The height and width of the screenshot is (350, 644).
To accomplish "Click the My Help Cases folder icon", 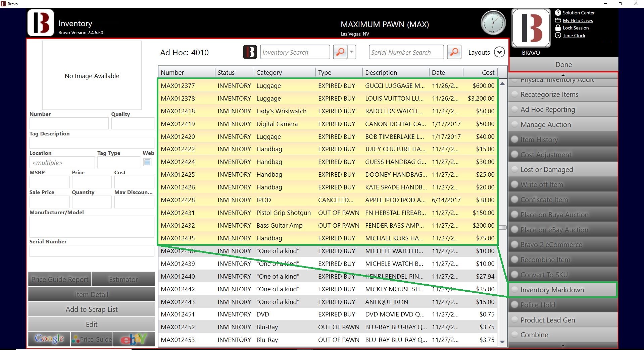I will tap(558, 20).
